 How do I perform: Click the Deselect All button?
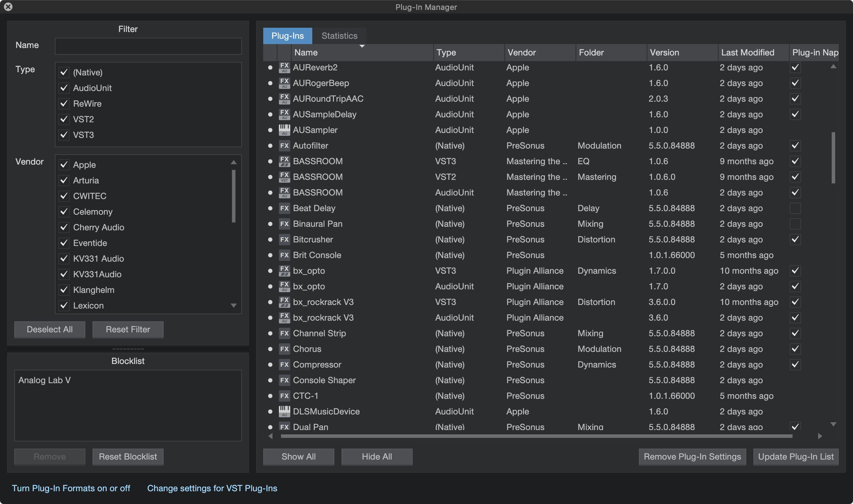coord(50,329)
